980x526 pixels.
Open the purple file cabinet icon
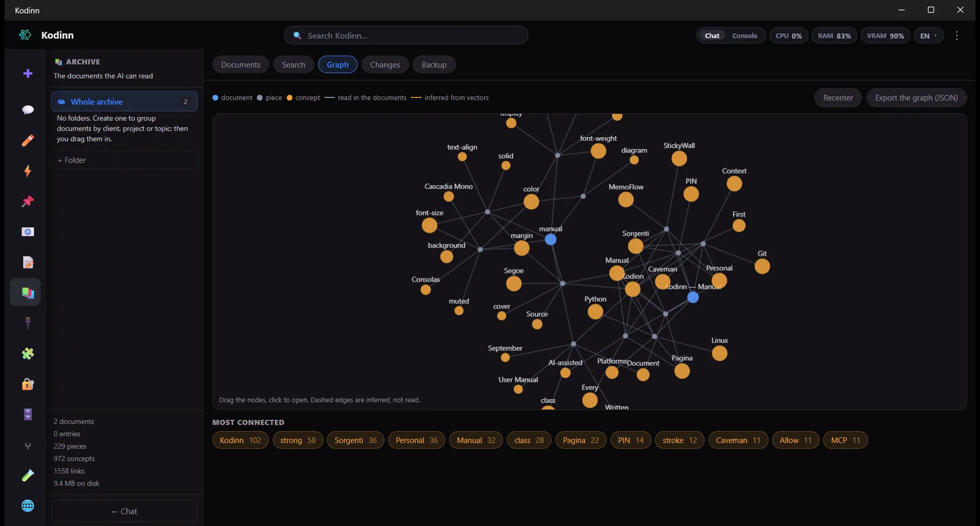[28, 414]
